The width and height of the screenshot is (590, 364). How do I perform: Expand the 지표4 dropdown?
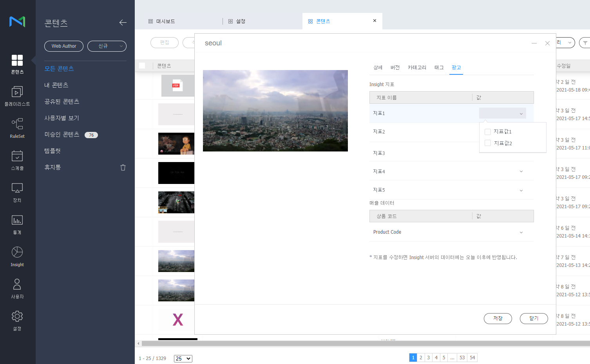point(521,171)
